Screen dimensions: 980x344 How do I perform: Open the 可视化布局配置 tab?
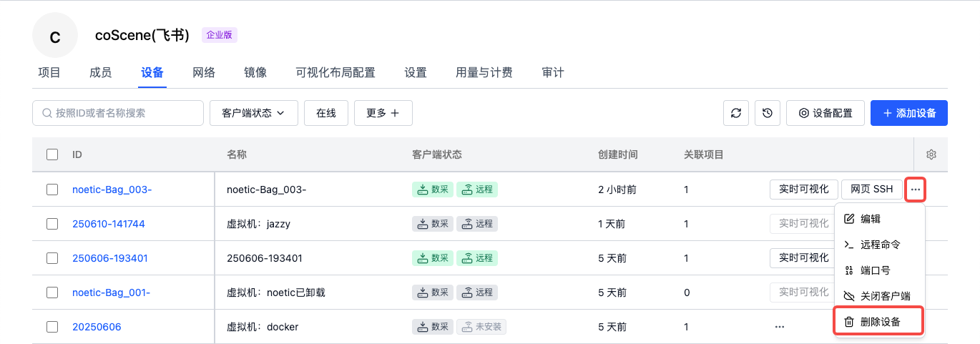pos(335,72)
